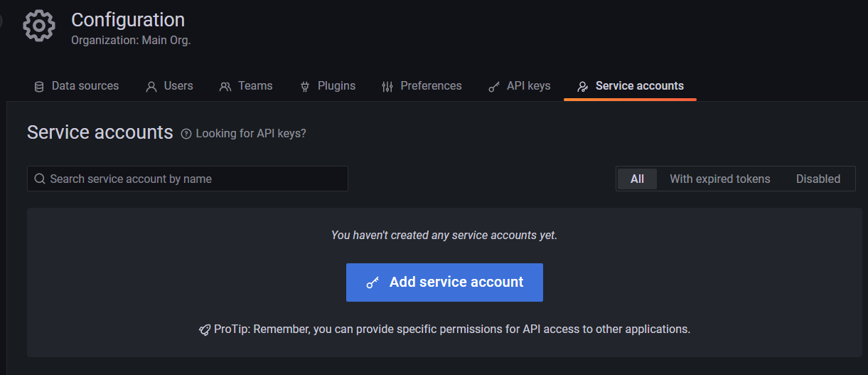
Task: Click key icon inside Add service account
Action: 373,282
